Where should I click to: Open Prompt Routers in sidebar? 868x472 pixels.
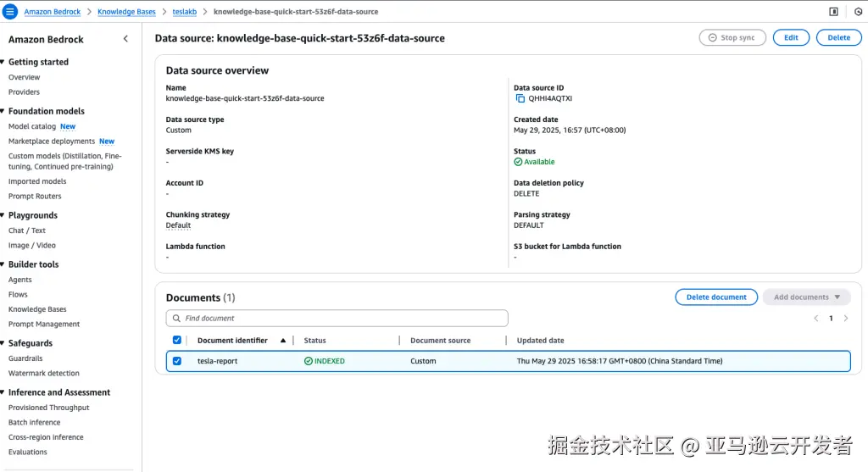[x=35, y=196]
